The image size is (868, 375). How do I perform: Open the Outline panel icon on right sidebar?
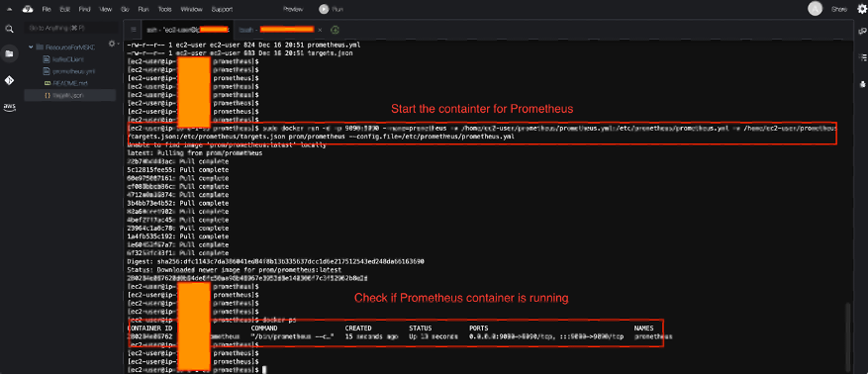click(x=862, y=57)
